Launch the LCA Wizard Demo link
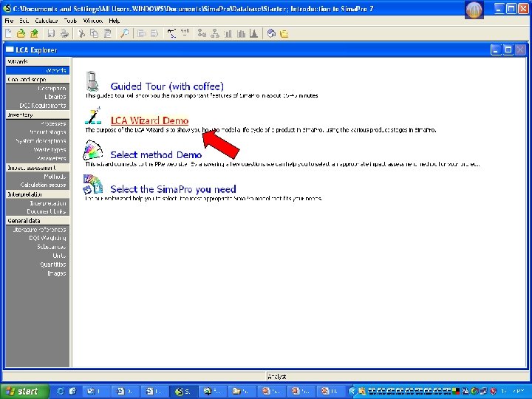The width and height of the screenshot is (532, 399). (149, 120)
